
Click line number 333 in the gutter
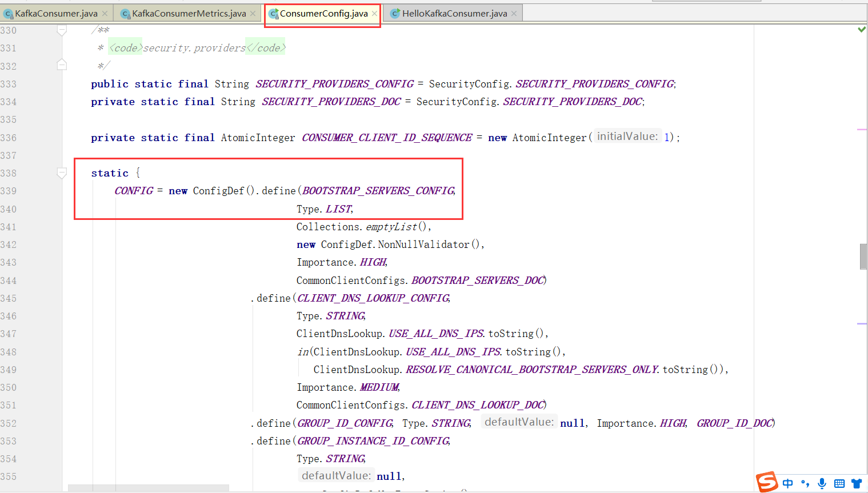(9, 84)
